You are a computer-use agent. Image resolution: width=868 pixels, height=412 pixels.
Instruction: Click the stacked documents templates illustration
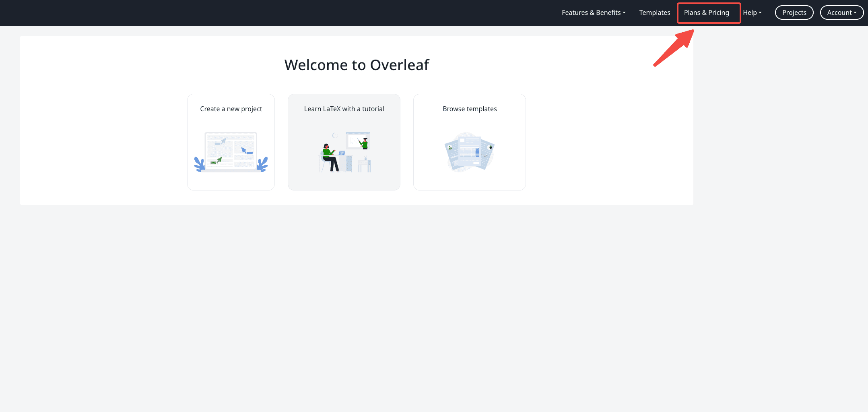pos(470,152)
